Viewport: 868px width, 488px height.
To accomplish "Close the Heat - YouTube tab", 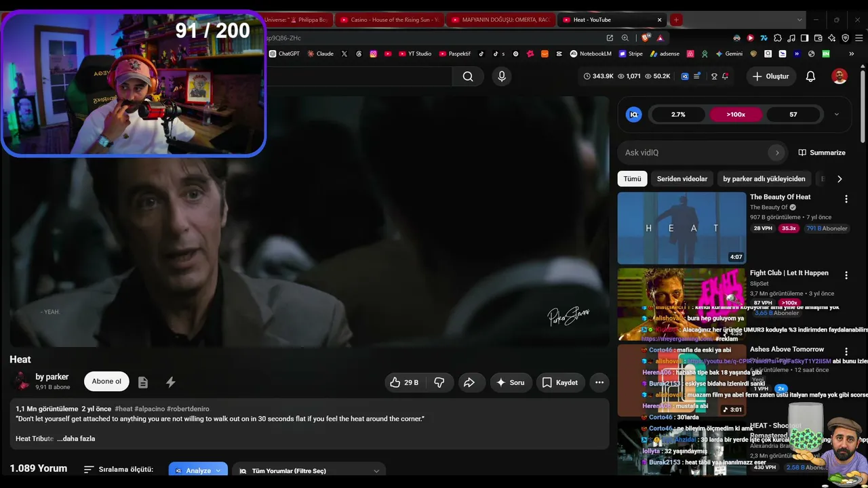I will tap(659, 20).
